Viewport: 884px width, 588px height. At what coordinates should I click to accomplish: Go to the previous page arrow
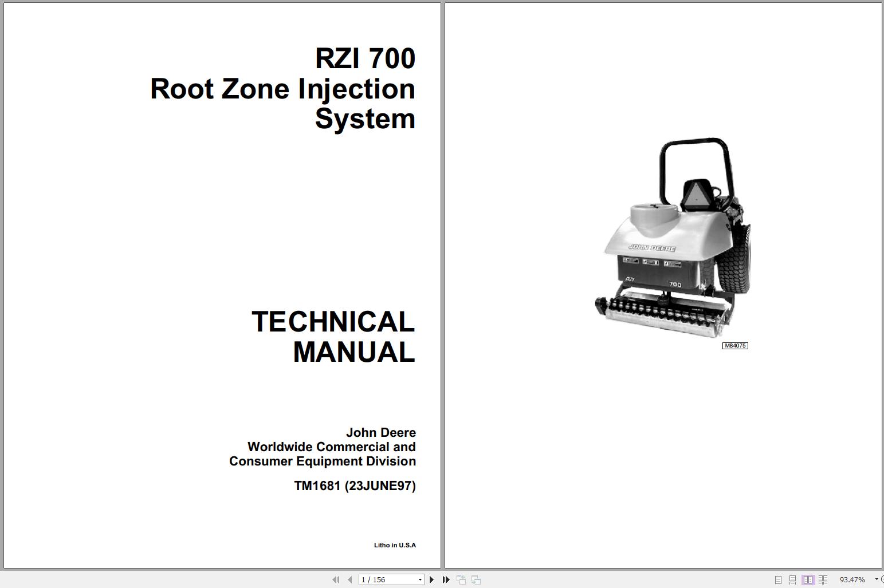tap(350, 579)
